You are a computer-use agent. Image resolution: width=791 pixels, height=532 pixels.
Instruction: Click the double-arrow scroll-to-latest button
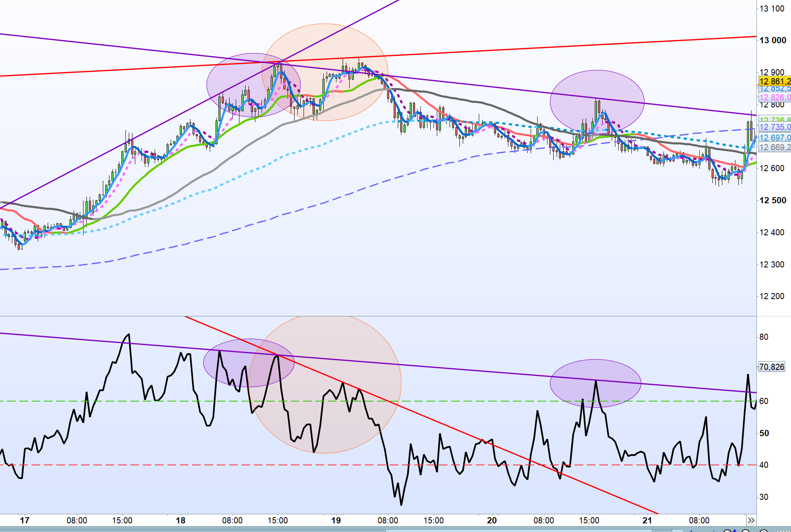tap(751, 520)
